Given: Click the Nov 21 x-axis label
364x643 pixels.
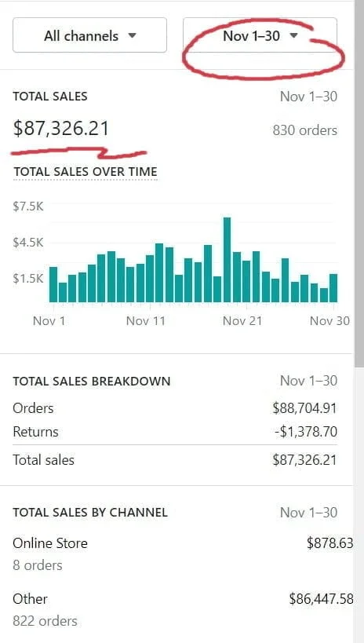Looking at the screenshot, I should pos(242,320).
